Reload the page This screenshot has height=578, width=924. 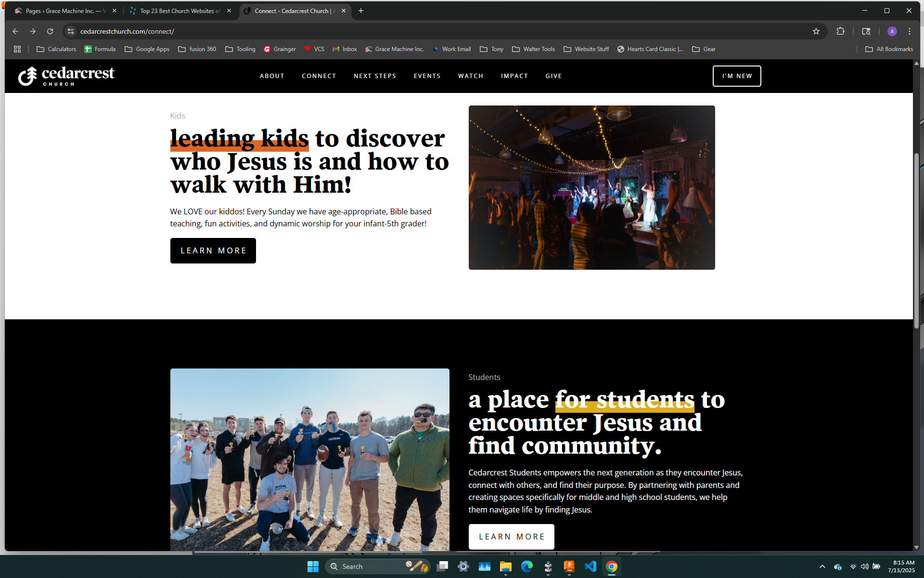[50, 31]
